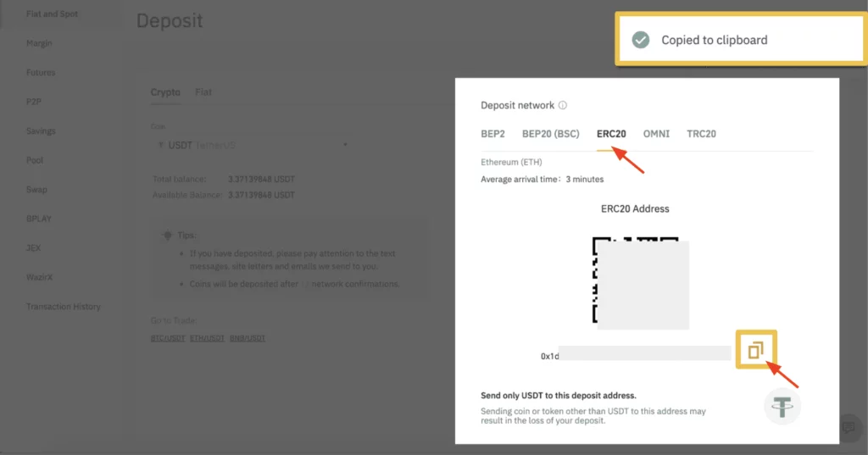Image resolution: width=868 pixels, height=455 pixels.
Task: Switch to the Crypto tab
Action: click(x=165, y=92)
